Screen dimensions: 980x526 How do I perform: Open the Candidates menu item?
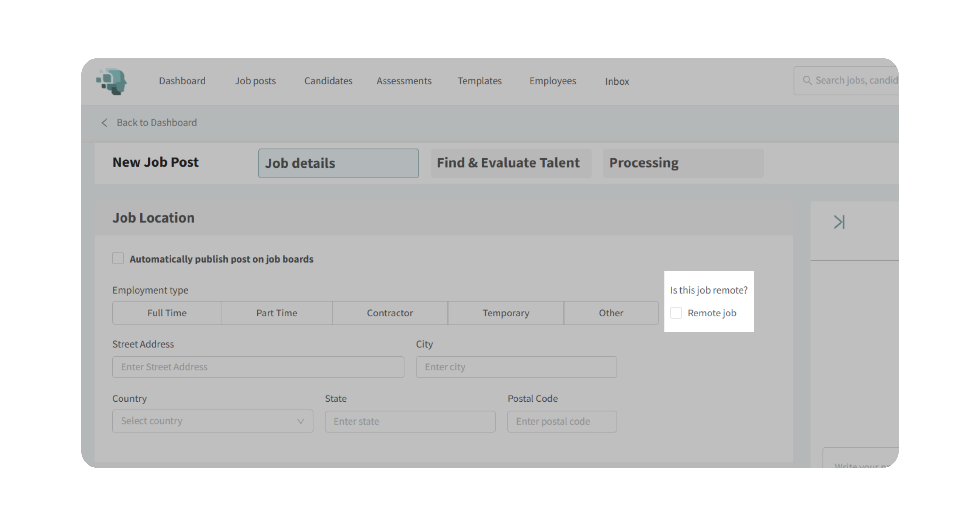328,81
